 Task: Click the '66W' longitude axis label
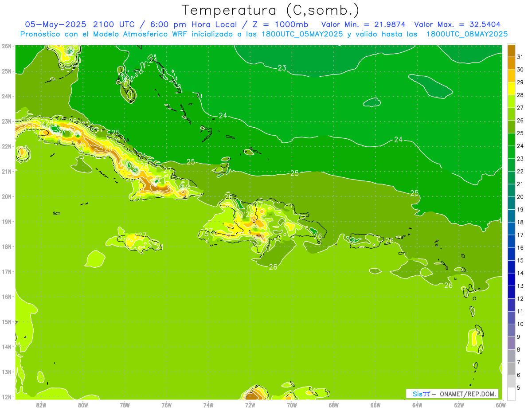tap(376, 405)
